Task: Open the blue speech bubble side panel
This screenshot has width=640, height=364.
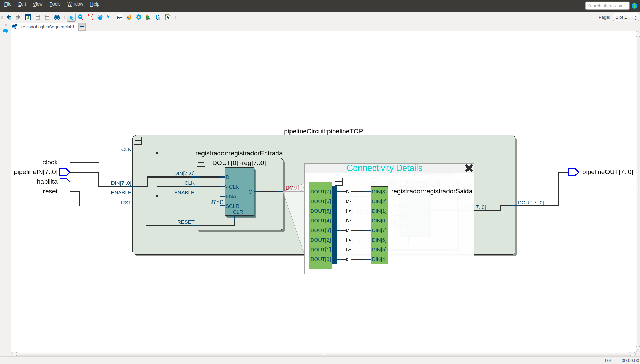Action: click(6, 31)
